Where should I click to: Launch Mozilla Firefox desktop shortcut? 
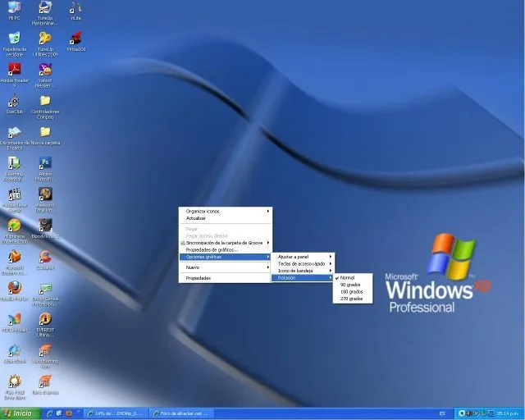[x=15, y=290]
